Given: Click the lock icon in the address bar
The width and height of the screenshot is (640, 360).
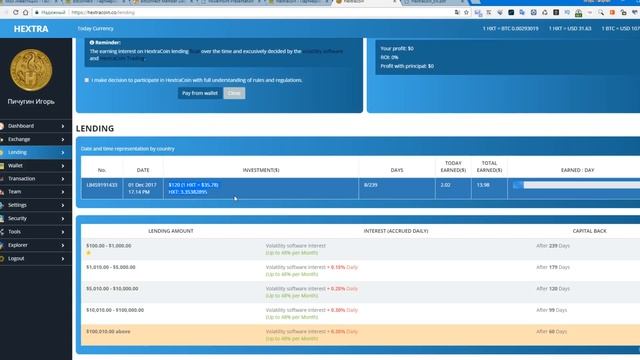Looking at the screenshot, I should (x=37, y=13).
